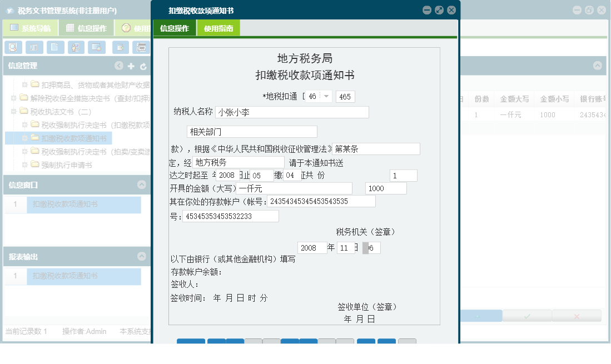This screenshot has width=611, height=364.
Task: Collapse the 报表输出 panel chevron
Action: (x=141, y=256)
